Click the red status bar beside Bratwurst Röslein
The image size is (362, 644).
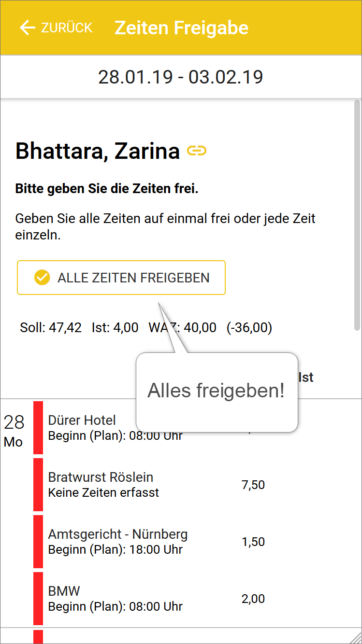(x=38, y=484)
